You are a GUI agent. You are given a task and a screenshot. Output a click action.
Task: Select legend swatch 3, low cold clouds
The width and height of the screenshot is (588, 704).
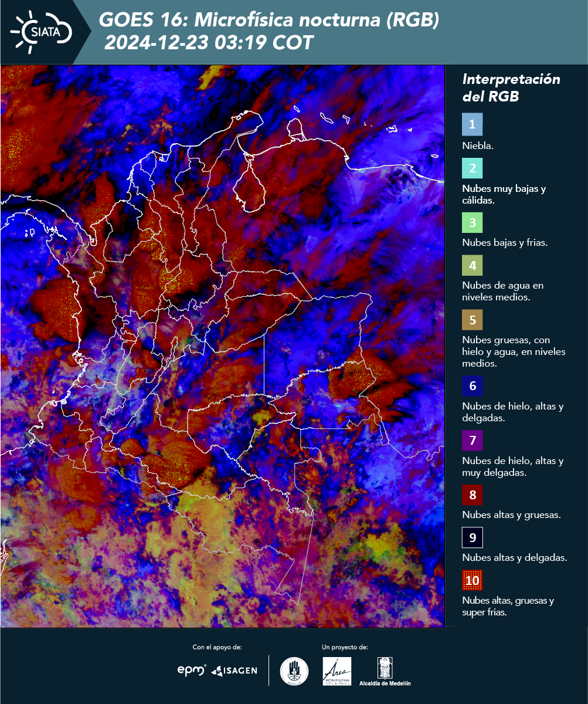click(x=472, y=223)
